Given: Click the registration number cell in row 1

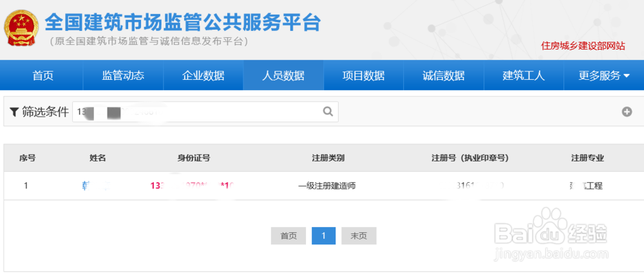Looking at the screenshot, I should click(x=480, y=186).
